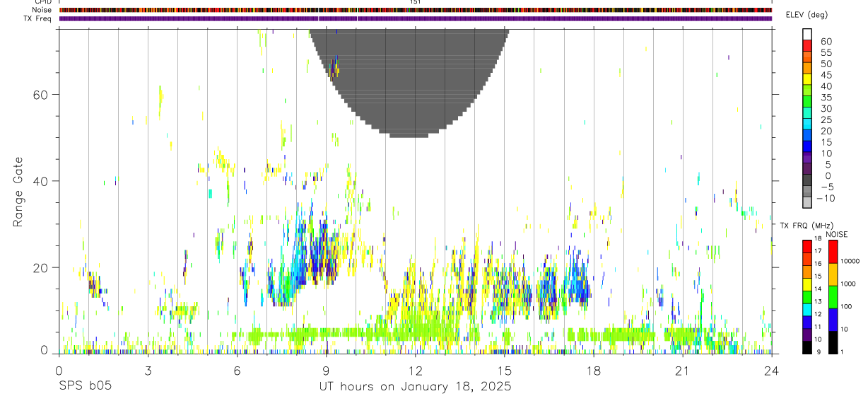The height and width of the screenshot is (401, 868).
Task: Select the yellow 40–45 segment of the ELEV bar
Action: [808, 79]
